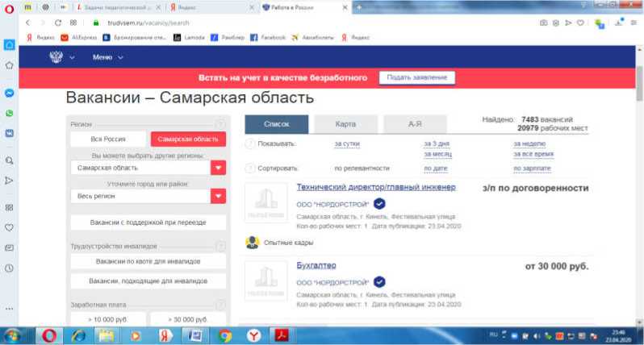Screen dimensions: 644x345
Task: Open Speed Dial grid in Opera sidebar
Action: click(x=9, y=208)
